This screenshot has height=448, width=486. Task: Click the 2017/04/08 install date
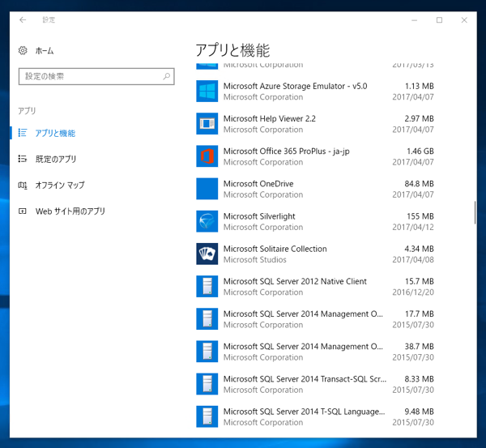coord(413,259)
